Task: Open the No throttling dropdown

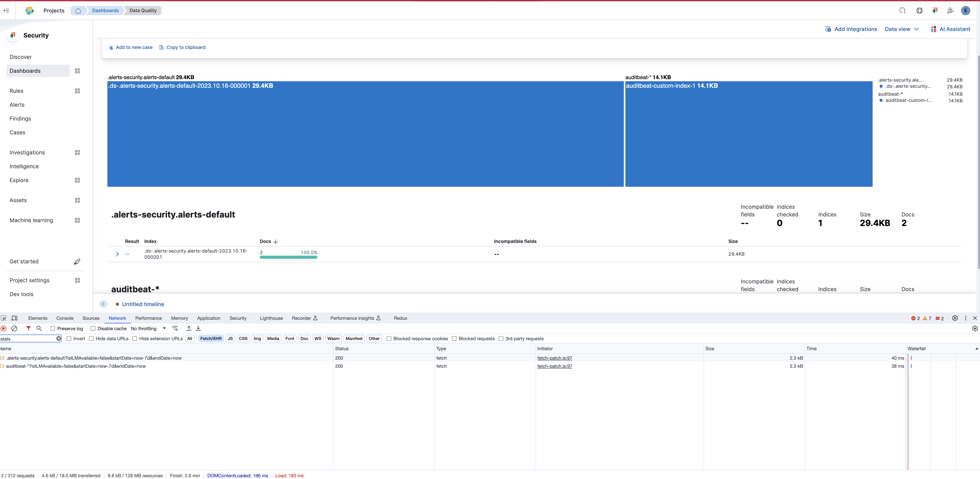Action: click(148, 328)
